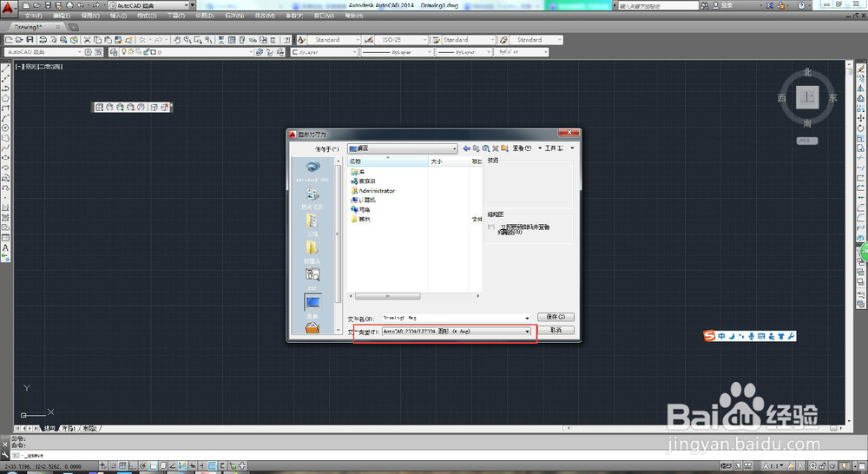Image resolution: width=868 pixels, height=474 pixels.
Task: Click the top-view face of ViewCube
Action: (x=807, y=97)
